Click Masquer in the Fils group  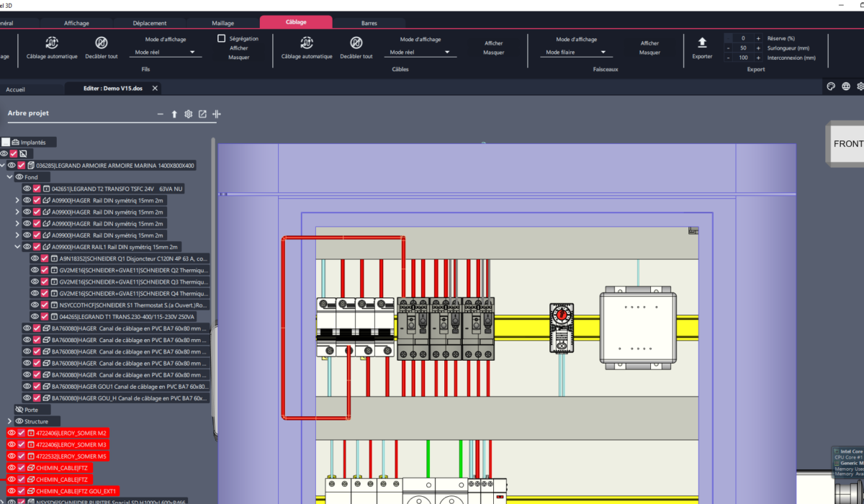pos(239,58)
